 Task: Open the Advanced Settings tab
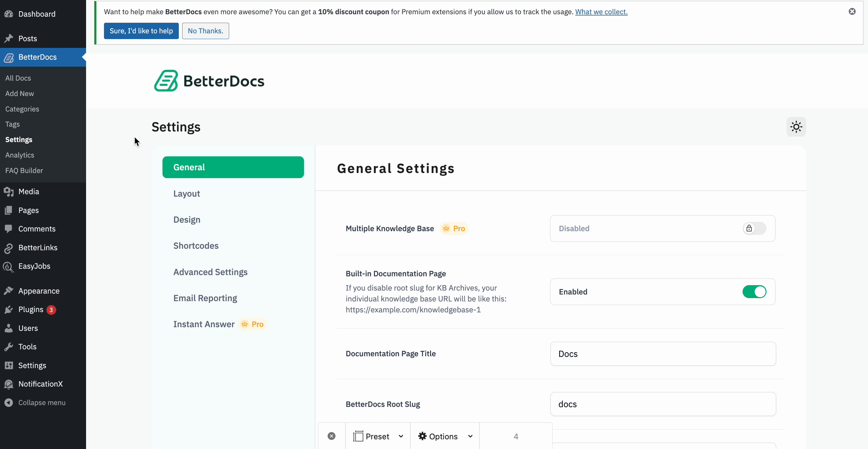(x=210, y=272)
